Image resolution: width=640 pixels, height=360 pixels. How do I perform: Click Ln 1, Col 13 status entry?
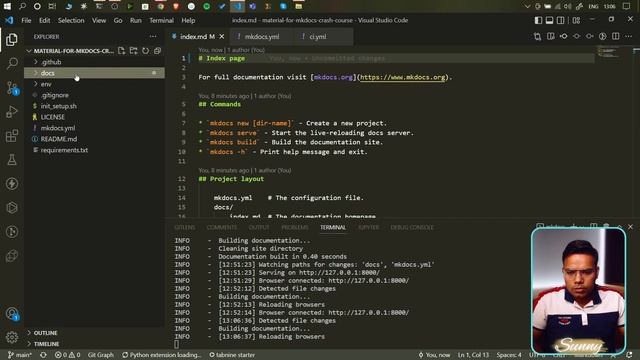473,355
